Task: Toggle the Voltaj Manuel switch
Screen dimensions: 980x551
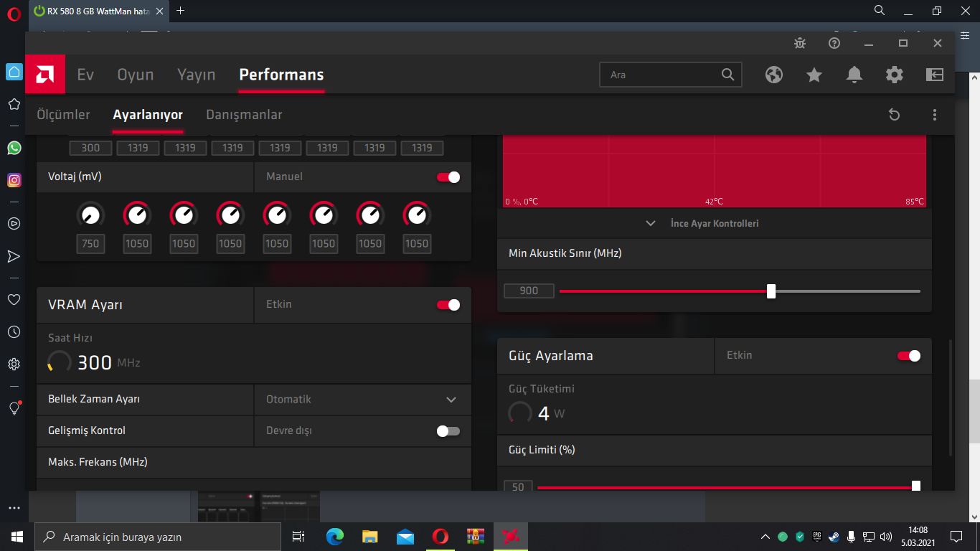Action: point(448,177)
